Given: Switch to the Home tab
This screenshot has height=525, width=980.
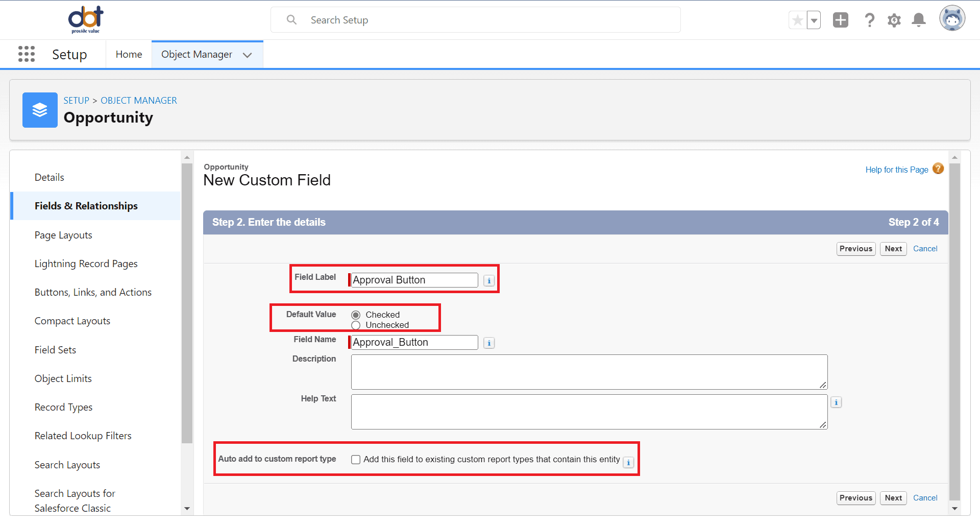Looking at the screenshot, I should pos(129,54).
